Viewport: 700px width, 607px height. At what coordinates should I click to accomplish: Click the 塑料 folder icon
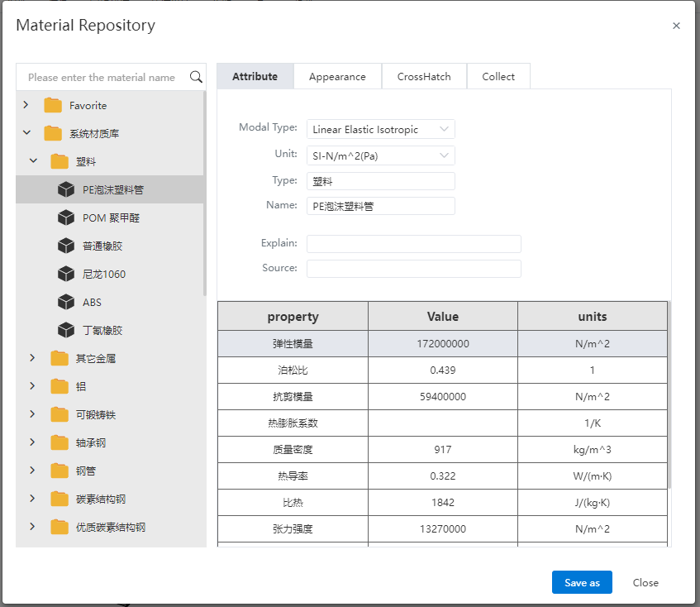click(x=60, y=162)
